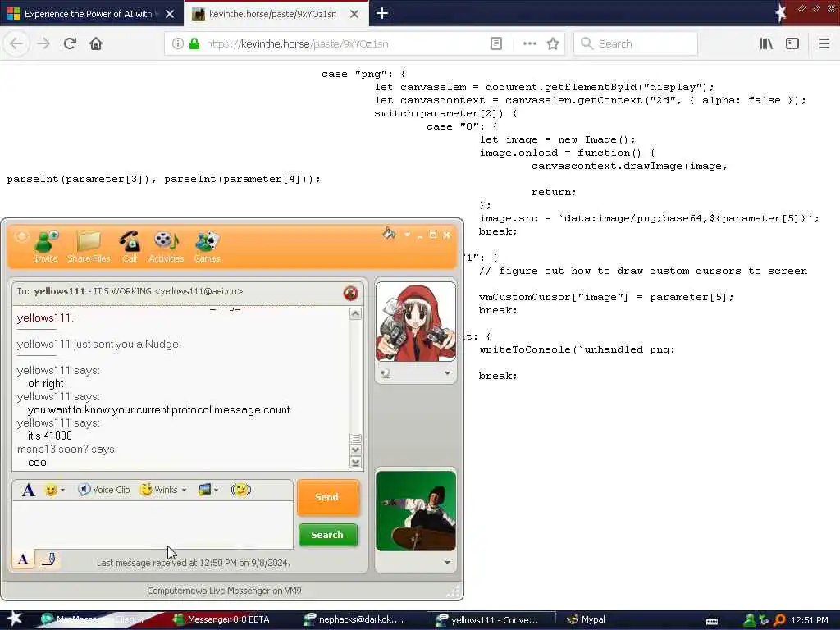840x630 pixels.
Task: Open a new Firefox tab with plus
Action: point(382,13)
